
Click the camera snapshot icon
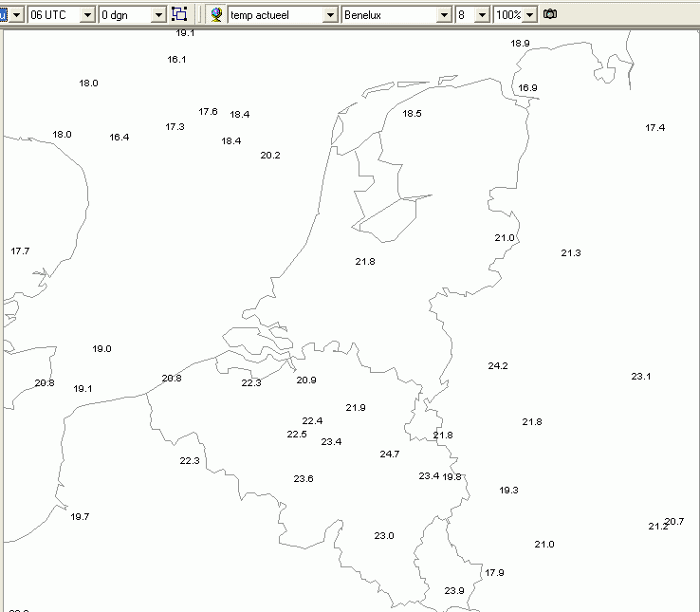tap(550, 14)
